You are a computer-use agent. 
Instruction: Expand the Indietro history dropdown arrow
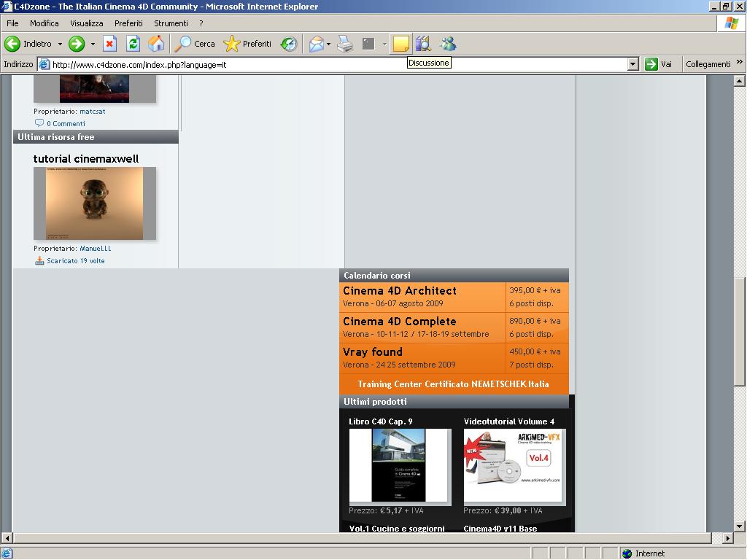(x=60, y=44)
